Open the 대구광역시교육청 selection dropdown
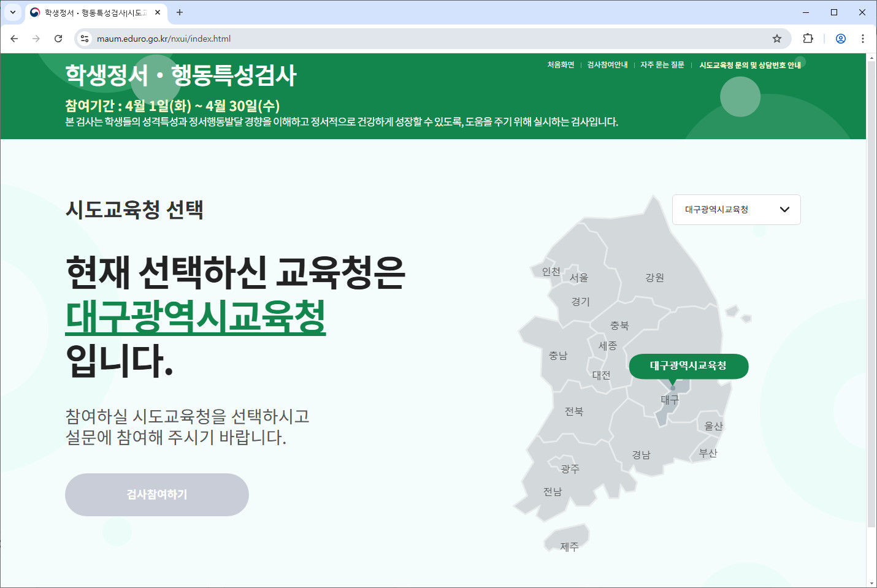This screenshot has width=877, height=588. (736, 209)
